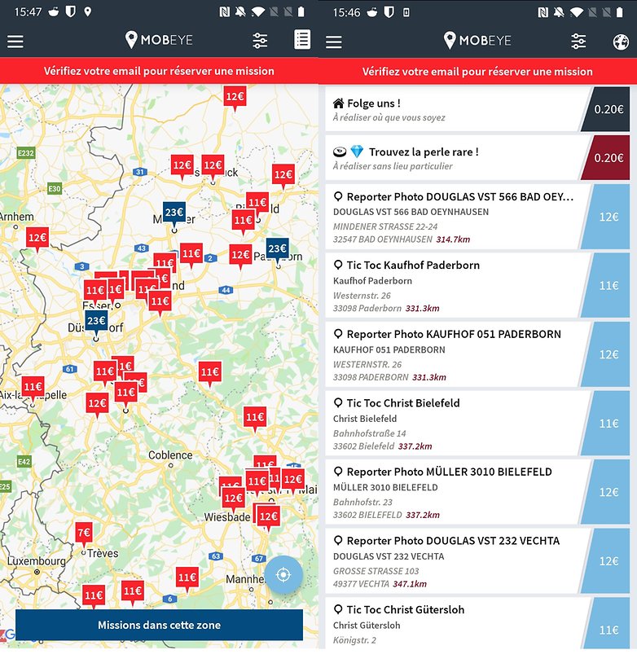This screenshot has width=637, height=672.
Task: Open hamburger menu on map screen
Action: pos(15,42)
